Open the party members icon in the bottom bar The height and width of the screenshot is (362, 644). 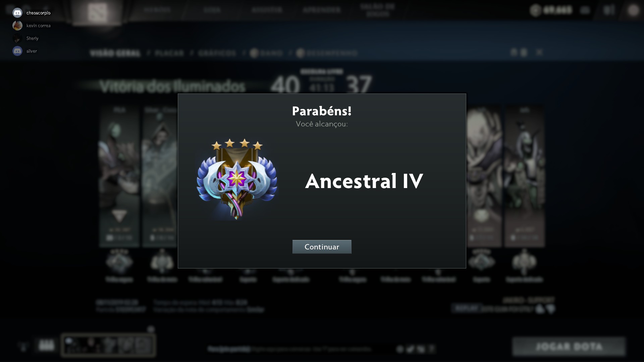46,345
